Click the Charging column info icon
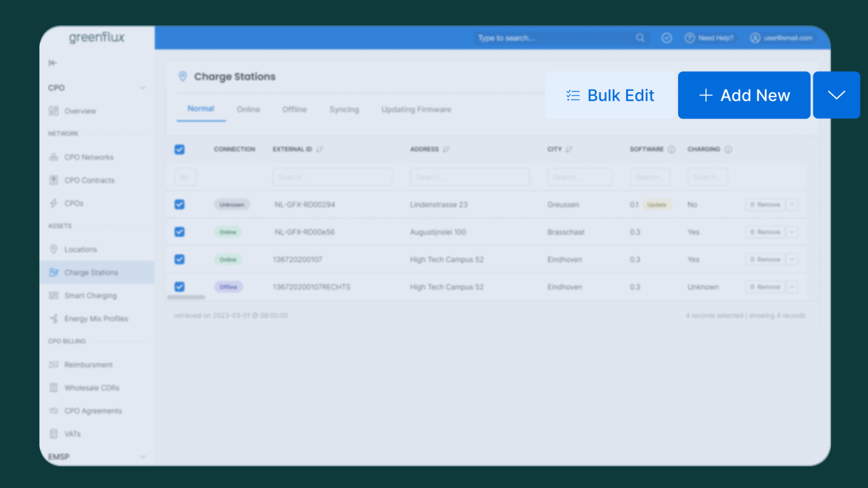 pos(728,149)
